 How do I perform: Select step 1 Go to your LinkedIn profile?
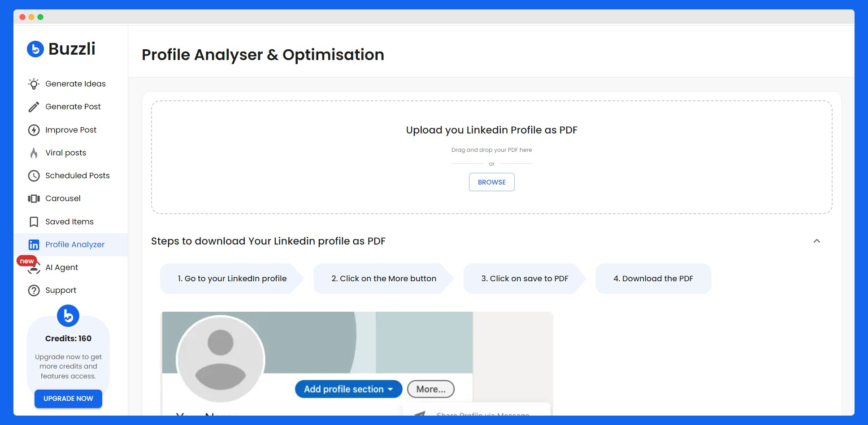click(232, 279)
